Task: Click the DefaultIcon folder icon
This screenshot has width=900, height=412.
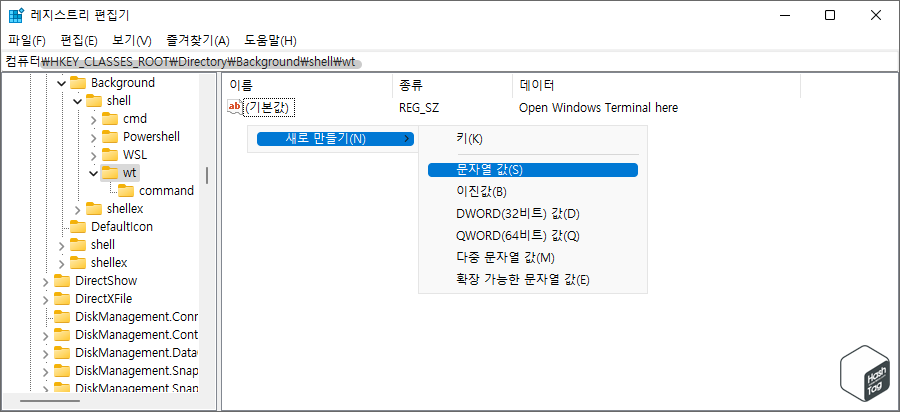Action: coord(78,227)
